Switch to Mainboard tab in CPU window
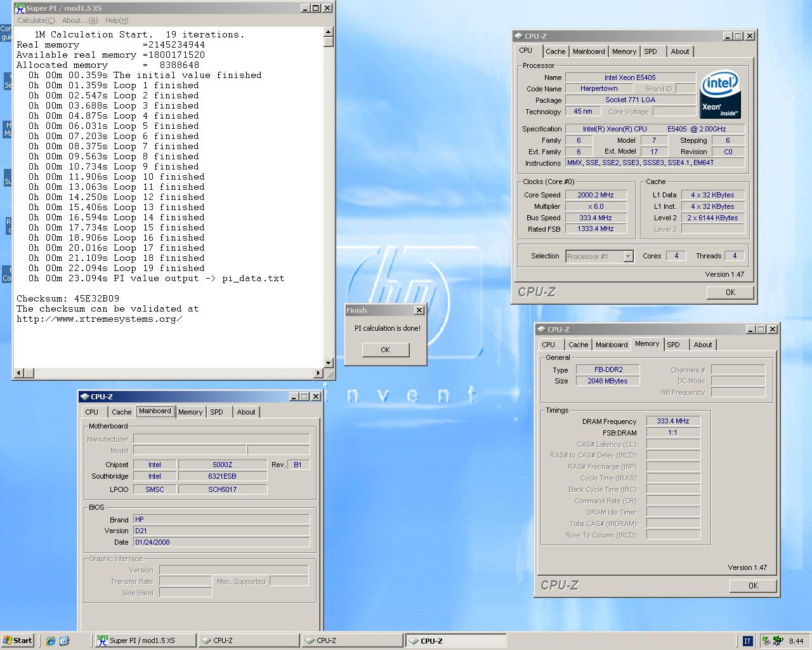The image size is (812, 650). pyautogui.click(x=589, y=51)
